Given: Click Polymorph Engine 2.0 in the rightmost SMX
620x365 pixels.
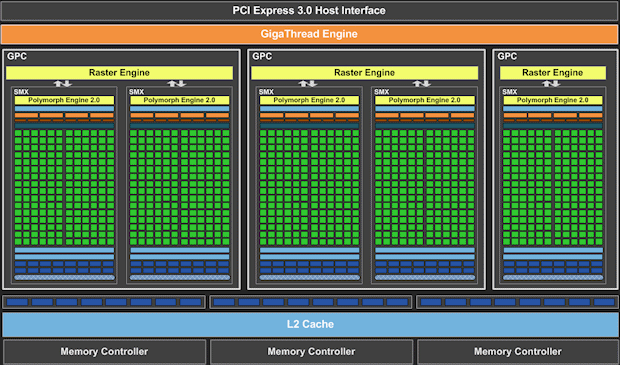Looking at the screenshot, I should point(553,100).
